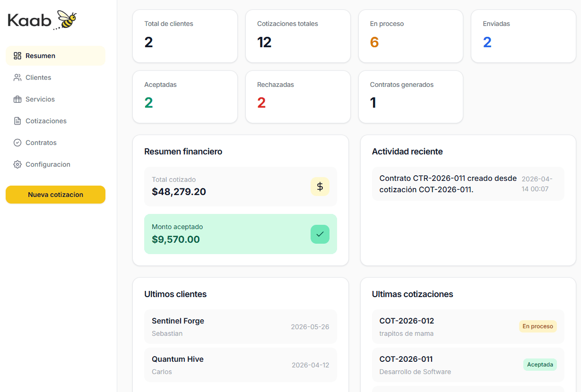Open the Quantum Hive client row
Image resolution: width=581 pixels, height=392 pixels.
coord(241,365)
